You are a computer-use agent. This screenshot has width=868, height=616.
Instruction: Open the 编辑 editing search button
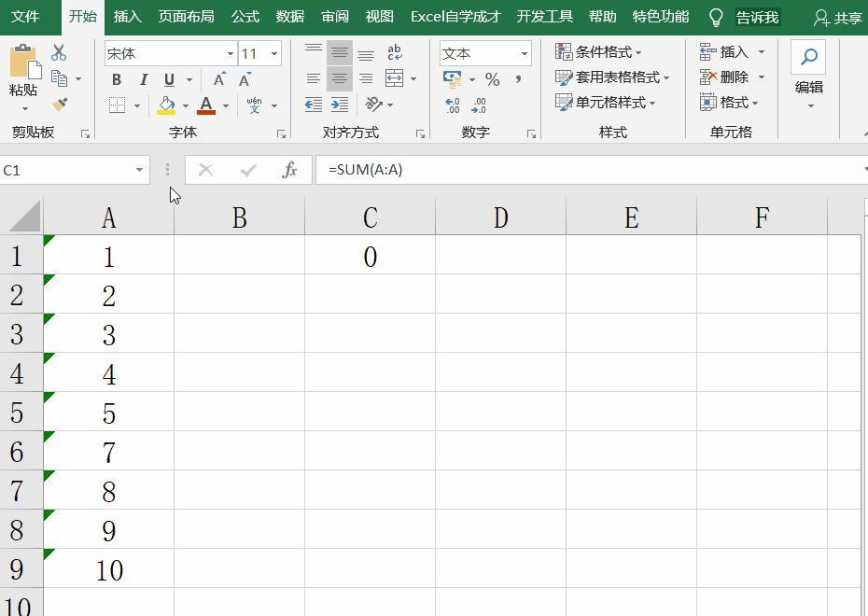click(809, 75)
